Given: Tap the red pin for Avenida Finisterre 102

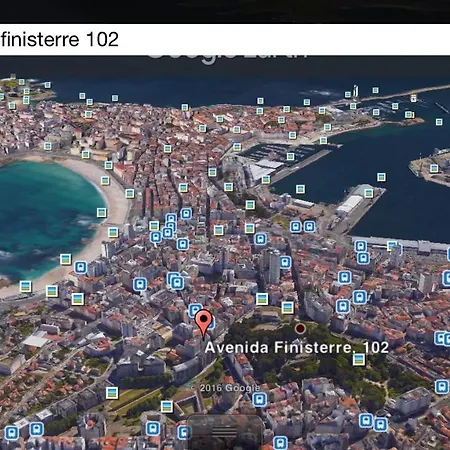Looking at the screenshot, I should [x=204, y=323].
